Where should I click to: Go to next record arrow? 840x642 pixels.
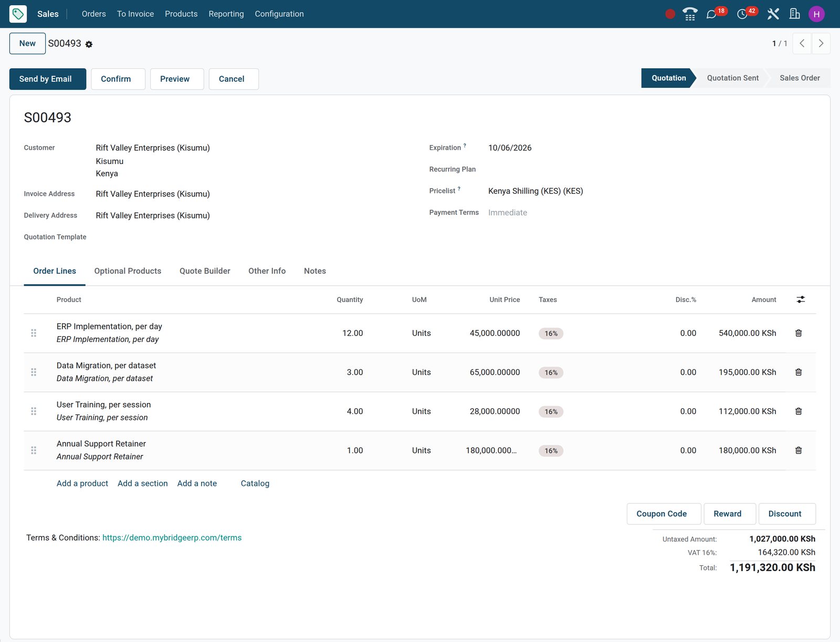coord(821,44)
